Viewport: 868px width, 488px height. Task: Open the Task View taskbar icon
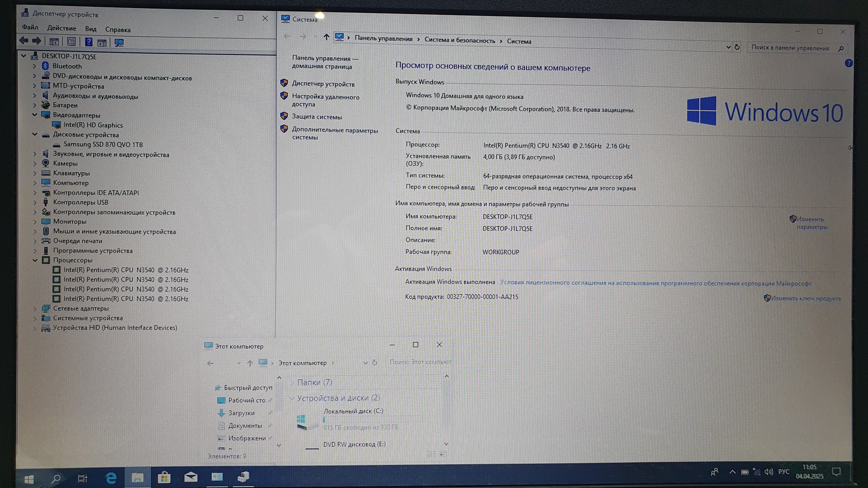(x=83, y=479)
